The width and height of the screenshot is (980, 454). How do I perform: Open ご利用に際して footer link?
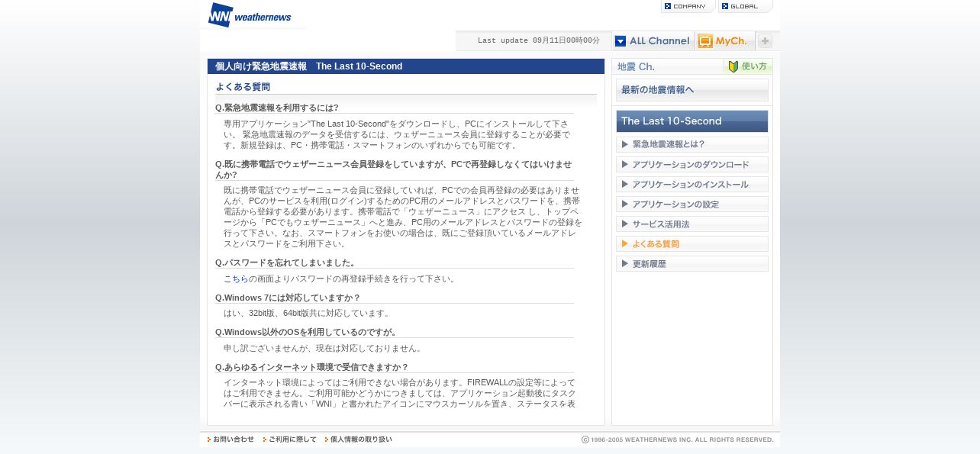point(290,440)
